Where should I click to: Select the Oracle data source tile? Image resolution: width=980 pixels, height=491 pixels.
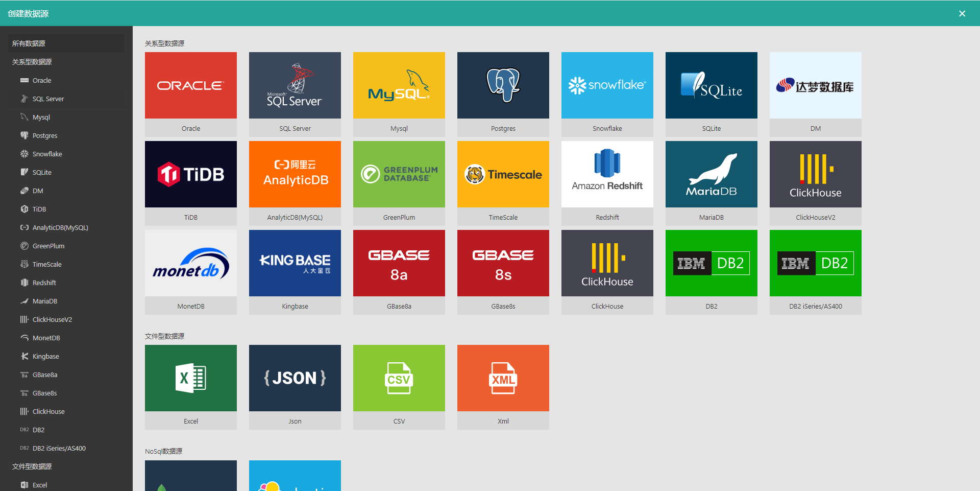pos(191,94)
